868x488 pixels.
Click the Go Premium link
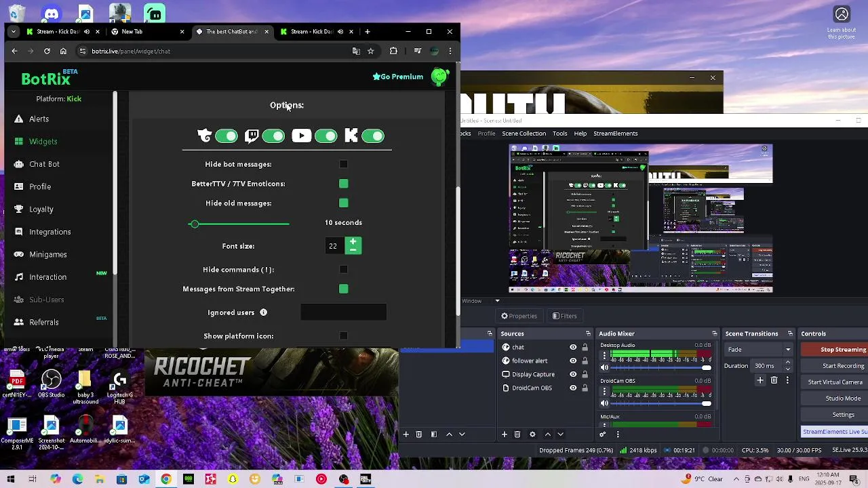coord(398,77)
